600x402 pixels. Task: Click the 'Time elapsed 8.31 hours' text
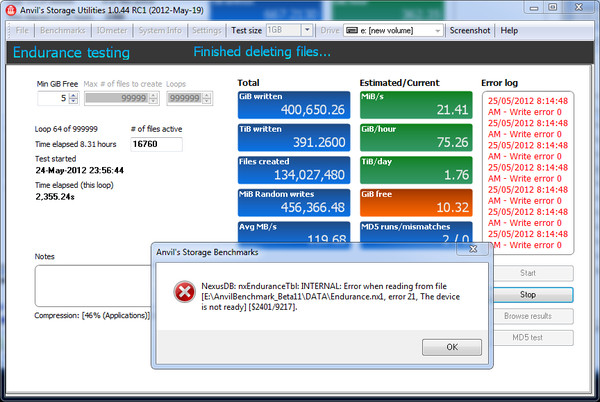75,144
